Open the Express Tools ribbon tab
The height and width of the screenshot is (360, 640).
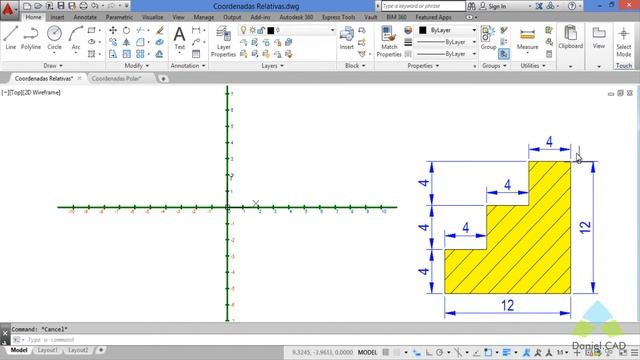[338, 17]
